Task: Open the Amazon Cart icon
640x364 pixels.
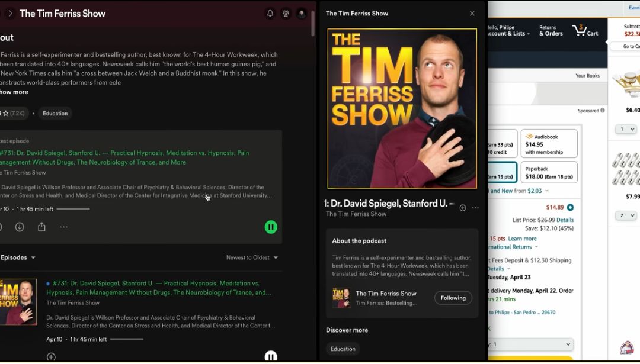Action: pyautogui.click(x=585, y=31)
